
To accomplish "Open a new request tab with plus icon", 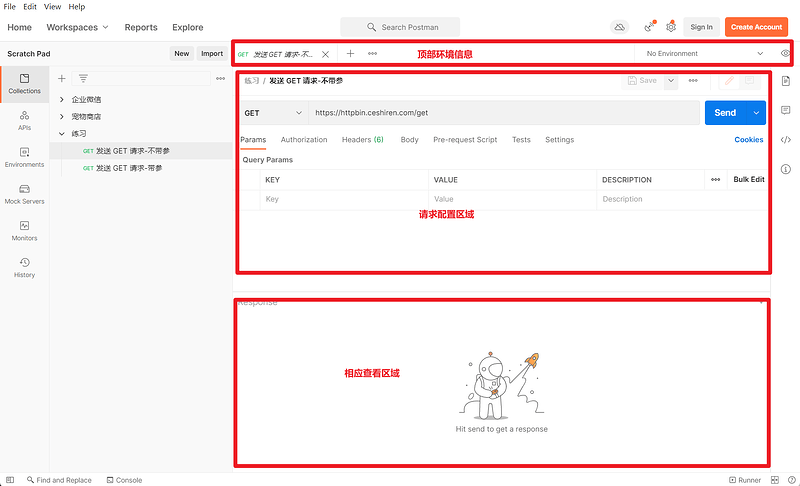I will tap(351, 54).
